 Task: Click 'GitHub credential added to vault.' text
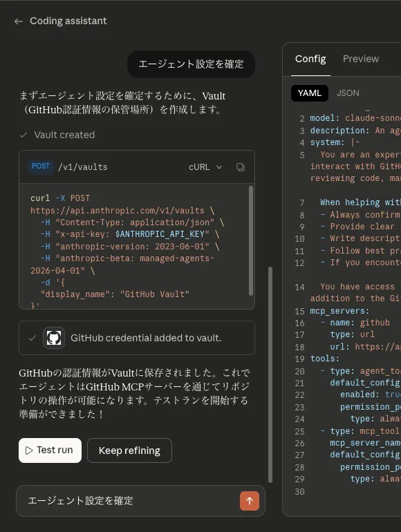point(146,338)
